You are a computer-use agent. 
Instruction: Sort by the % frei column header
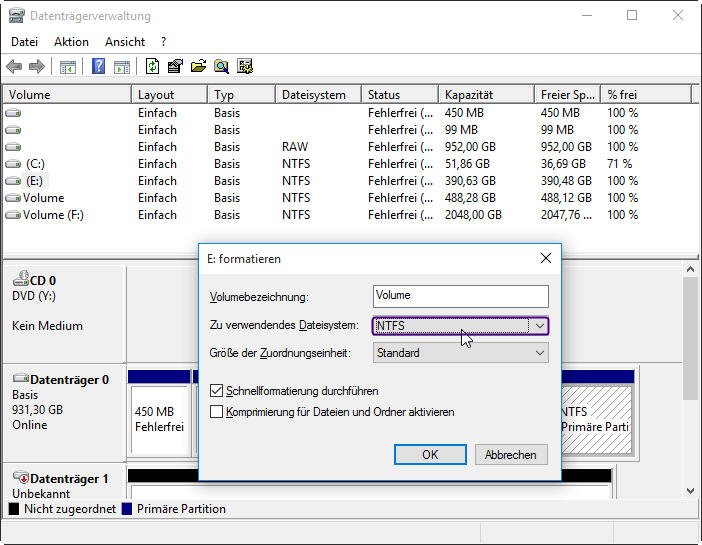coord(646,95)
